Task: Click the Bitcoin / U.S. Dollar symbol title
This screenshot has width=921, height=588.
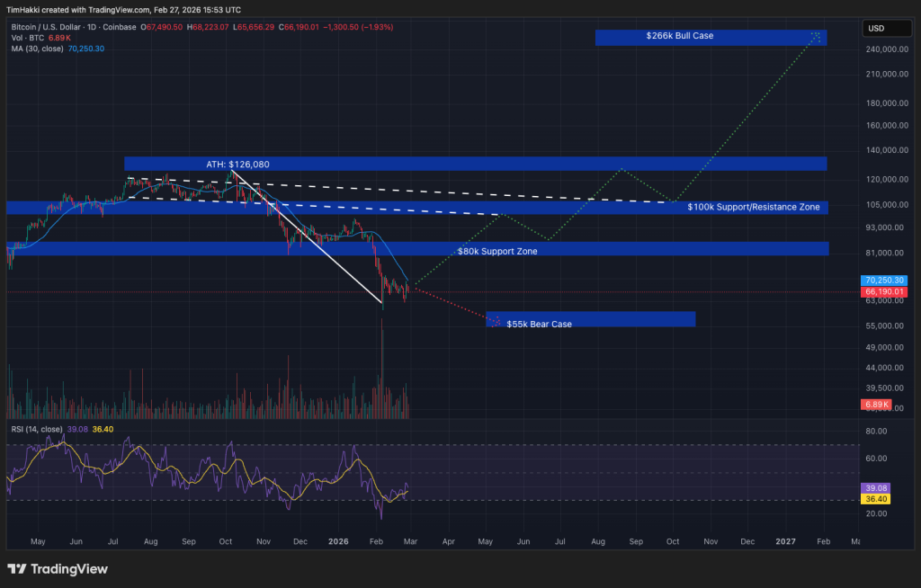Action: 51,27
